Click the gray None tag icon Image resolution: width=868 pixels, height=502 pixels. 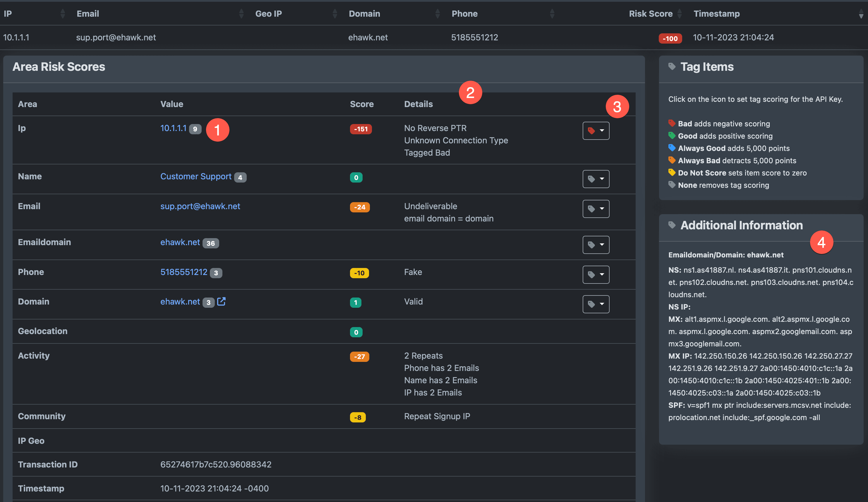[672, 185]
